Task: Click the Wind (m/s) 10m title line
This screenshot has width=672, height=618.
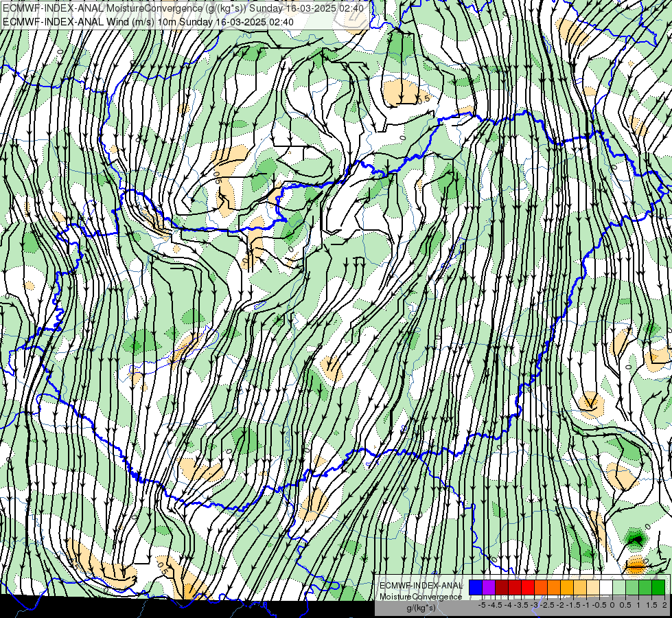Action: click(x=148, y=21)
